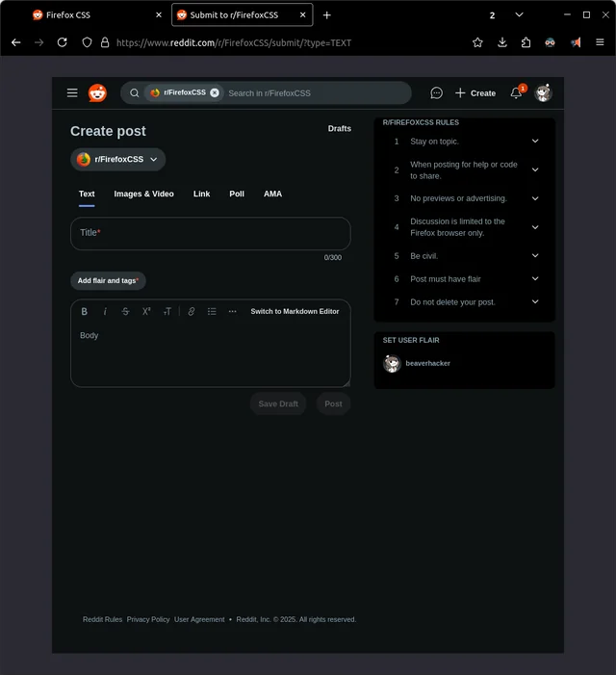Open Privacy Policy footer link
This screenshot has width=616, height=675.
pos(148,619)
